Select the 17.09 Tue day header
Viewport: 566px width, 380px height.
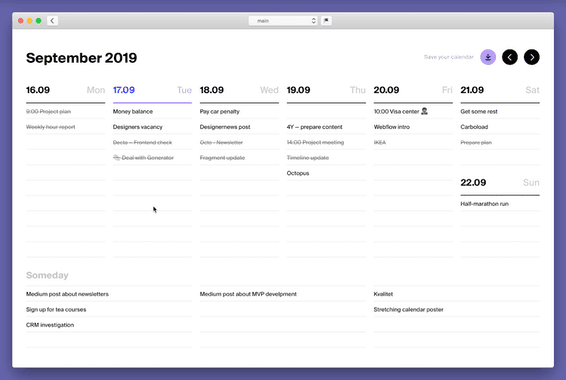152,90
